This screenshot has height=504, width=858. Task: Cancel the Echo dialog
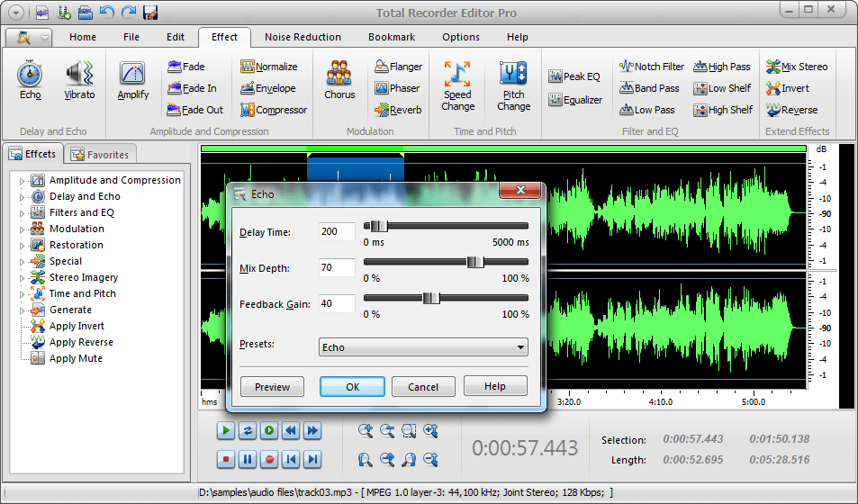point(423,387)
